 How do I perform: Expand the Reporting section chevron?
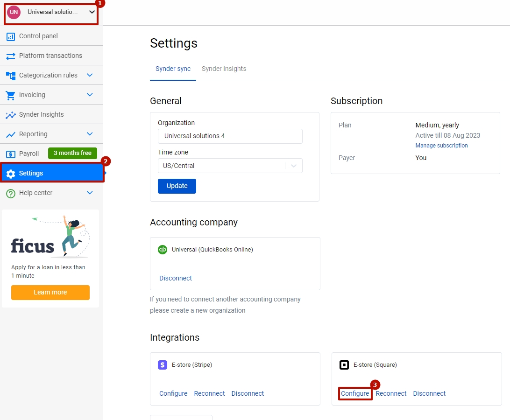click(90, 133)
